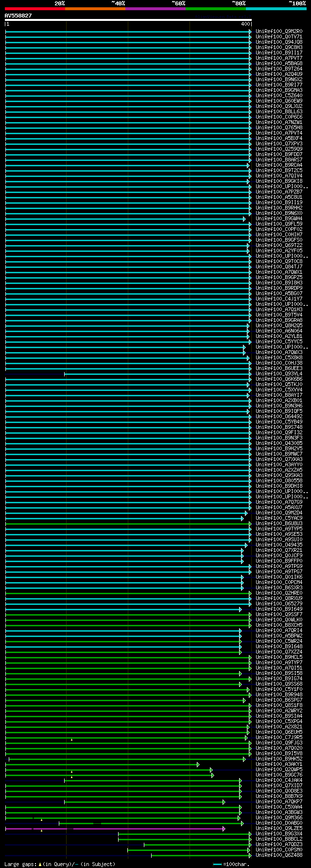Click label UniRef100_B9GKI8
The width and height of the screenshot is (311, 868).
[279, 181]
